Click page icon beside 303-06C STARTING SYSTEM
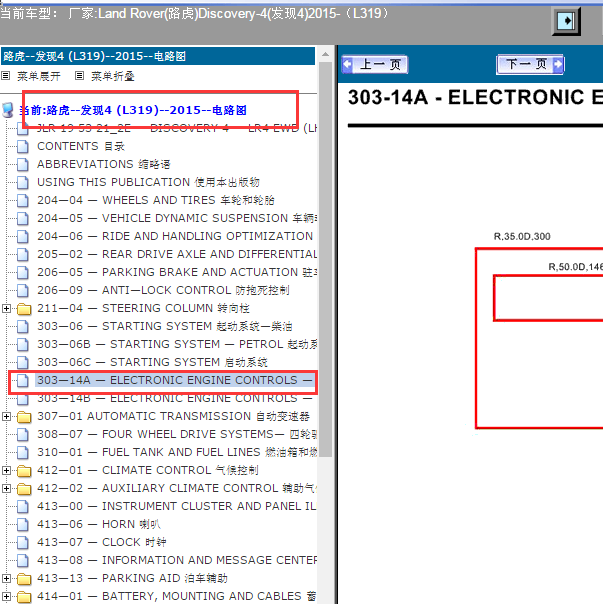This screenshot has height=604, width=603. [23, 362]
